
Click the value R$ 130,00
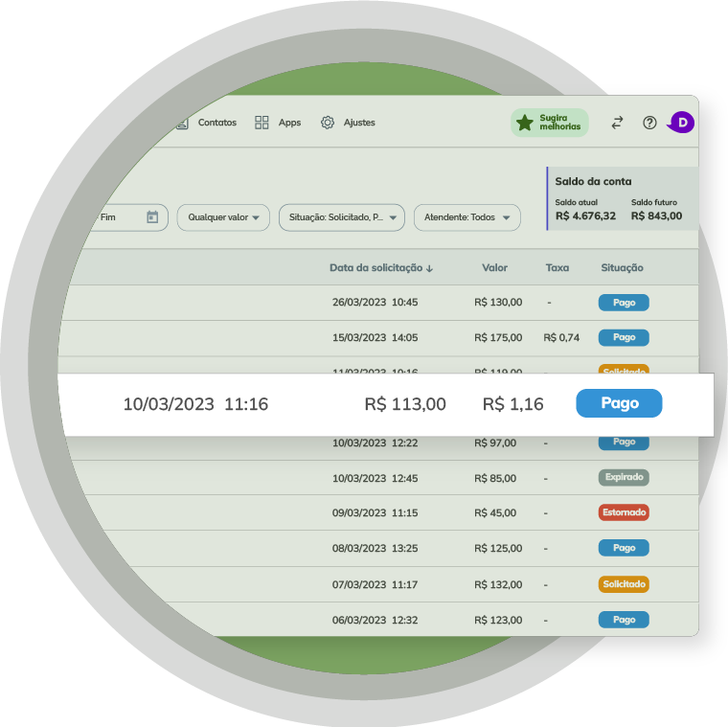[x=498, y=303]
